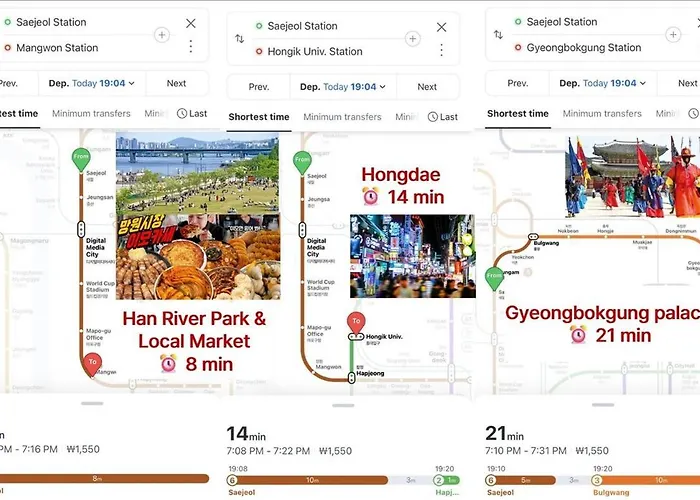Click the Last train clock in the Hongik Univ. panel
The image size is (700, 500).
443,117
